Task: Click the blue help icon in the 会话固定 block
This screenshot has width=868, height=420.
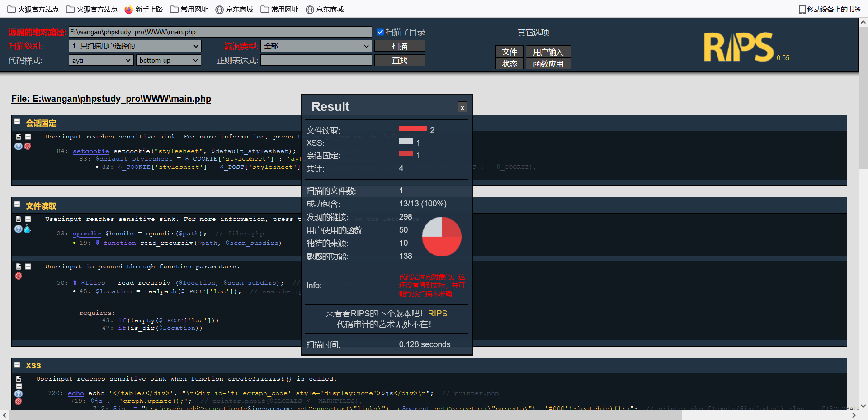Action: click(x=18, y=146)
